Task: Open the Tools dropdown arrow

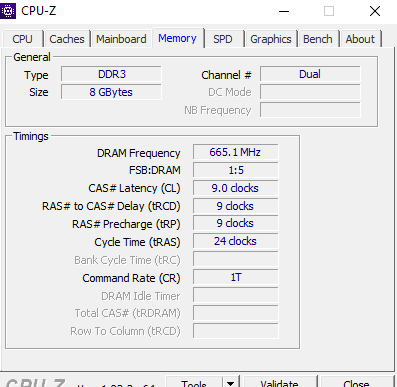Action: (x=230, y=382)
